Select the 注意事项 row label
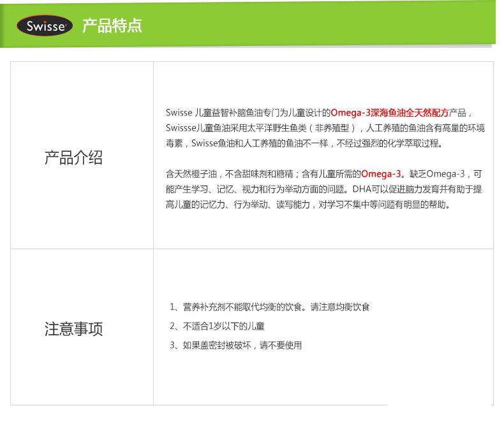 [x=73, y=329]
